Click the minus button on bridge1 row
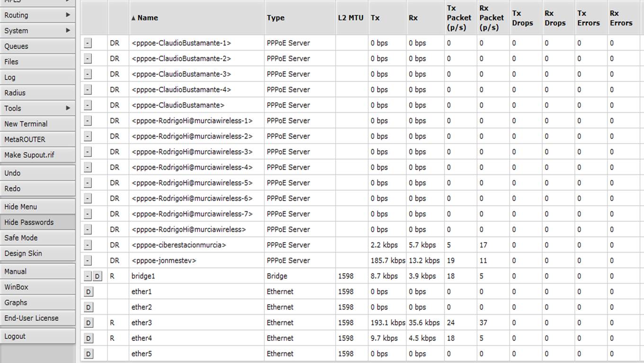Image resolution: width=644 pixels, height=363 pixels. coord(88,276)
